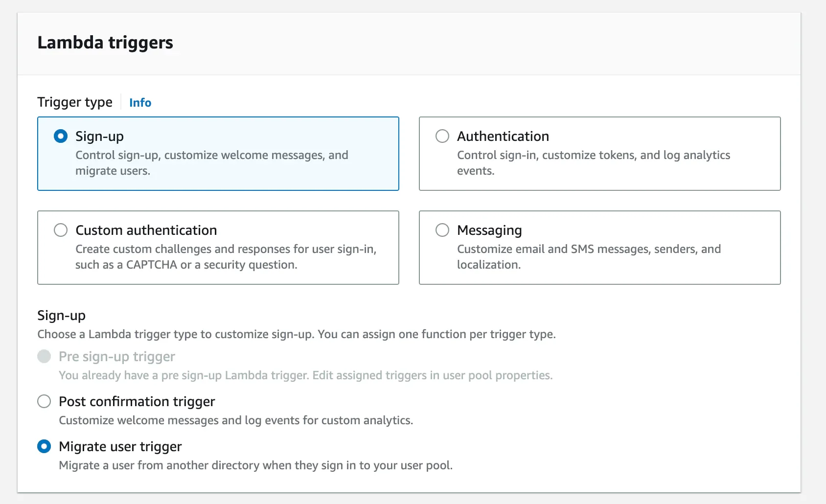Image resolution: width=826 pixels, height=504 pixels.
Task: Select the Migrate user trigger option
Action: click(44, 446)
